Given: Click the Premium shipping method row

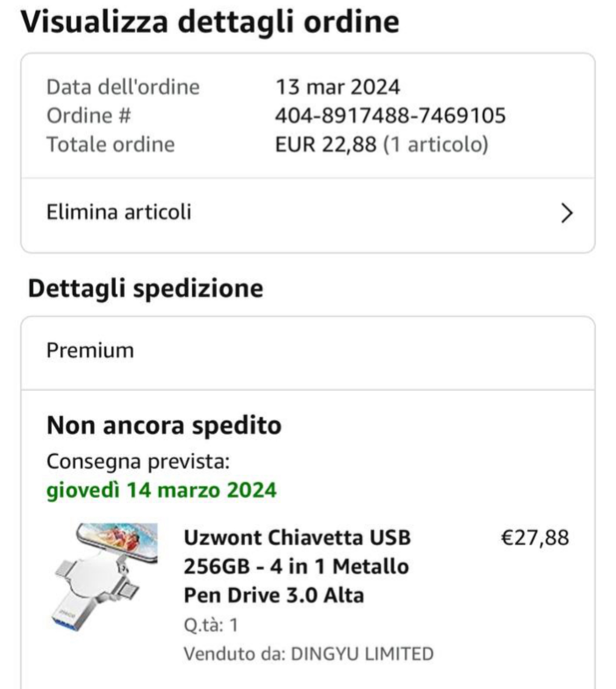Looking at the screenshot, I should [90, 350].
